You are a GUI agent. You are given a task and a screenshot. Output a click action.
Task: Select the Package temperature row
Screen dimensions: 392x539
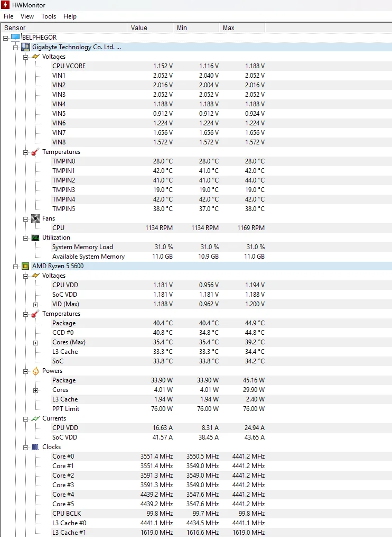[158, 323]
